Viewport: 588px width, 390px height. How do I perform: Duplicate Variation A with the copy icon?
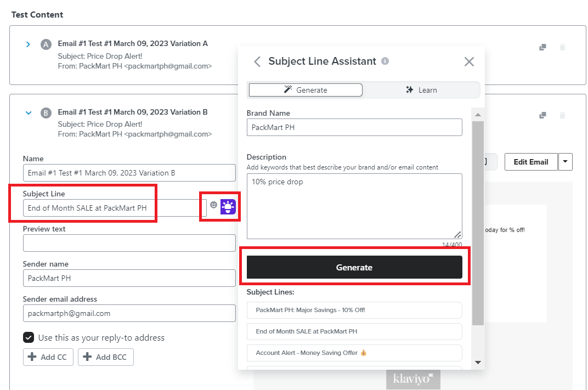pyautogui.click(x=542, y=47)
